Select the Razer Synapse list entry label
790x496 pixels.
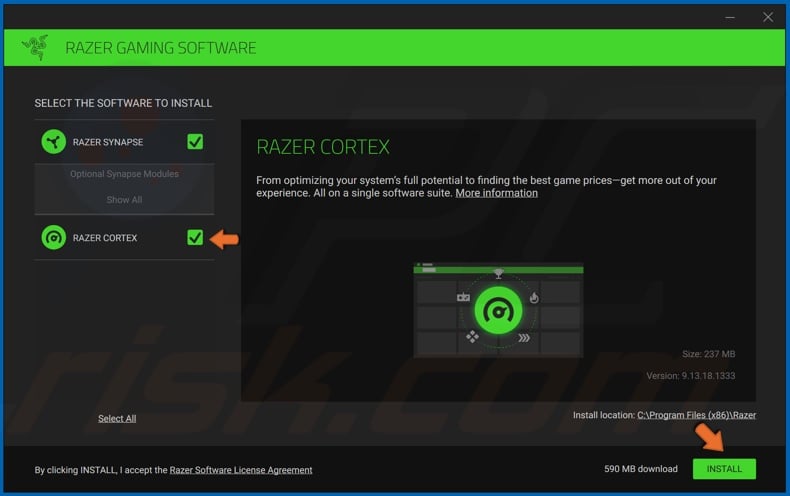pyautogui.click(x=108, y=142)
